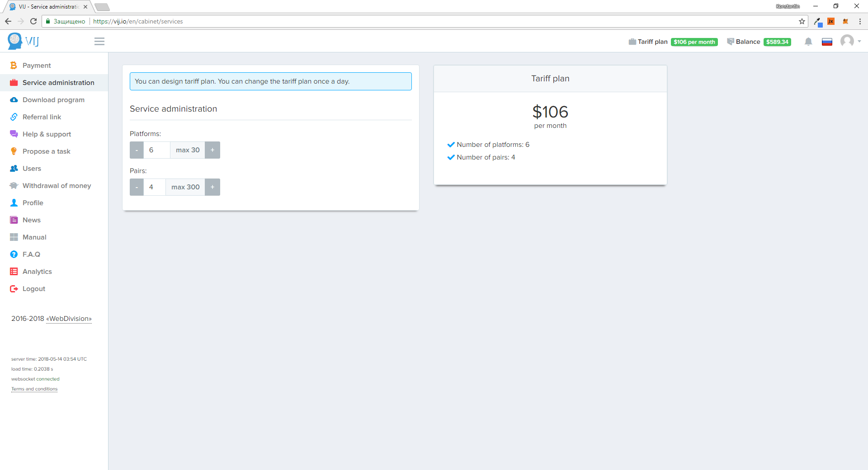Click the VIJ logo
Viewport: 868px width, 470px height.
(x=24, y=41)
